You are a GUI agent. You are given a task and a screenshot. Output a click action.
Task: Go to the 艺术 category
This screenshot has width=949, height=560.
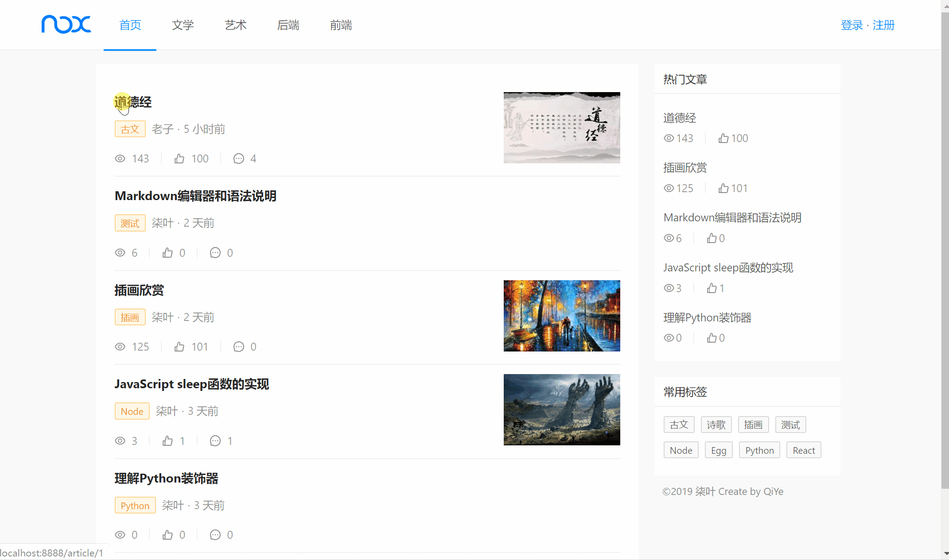(x=235, y=25)
